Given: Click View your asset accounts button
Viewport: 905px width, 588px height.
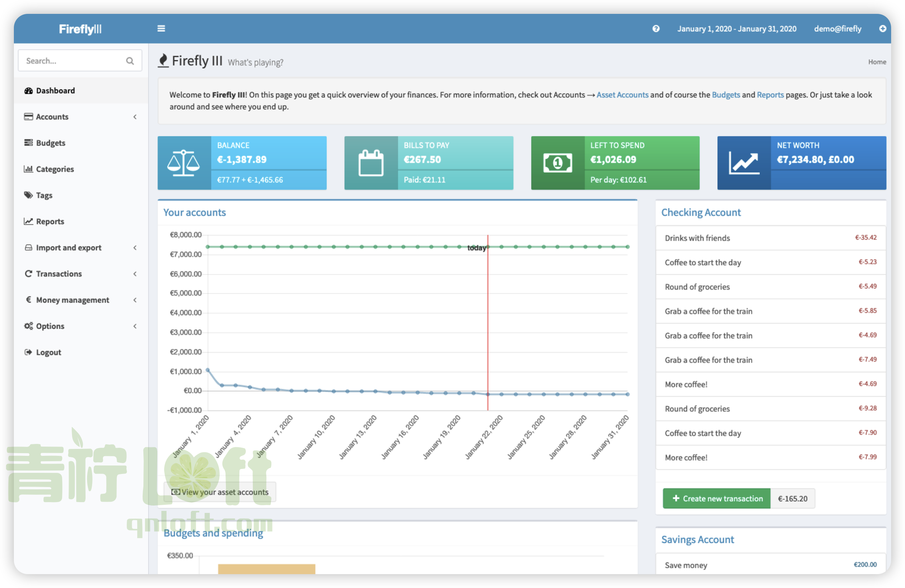Looking at the screenshot, I should tap(220, 492).
